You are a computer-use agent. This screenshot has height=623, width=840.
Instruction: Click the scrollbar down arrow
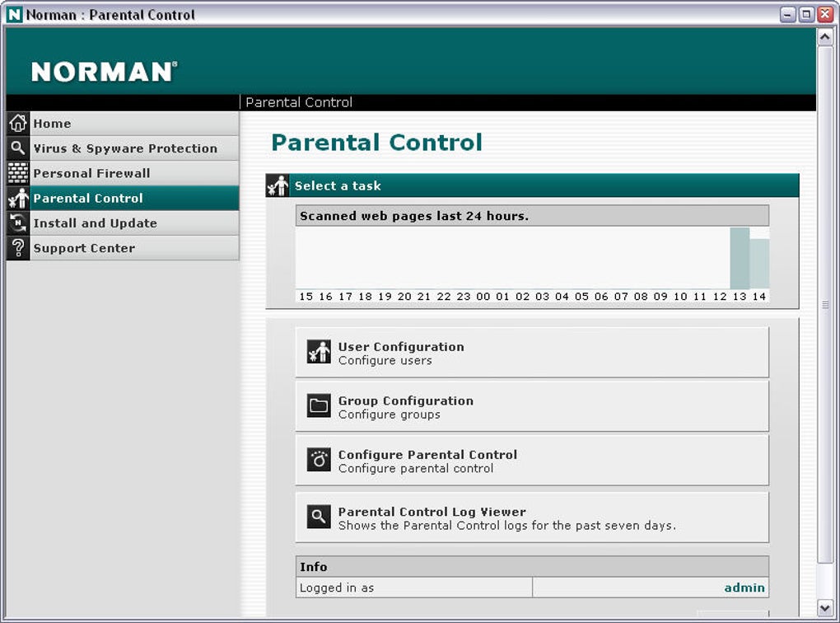[825, 607]
